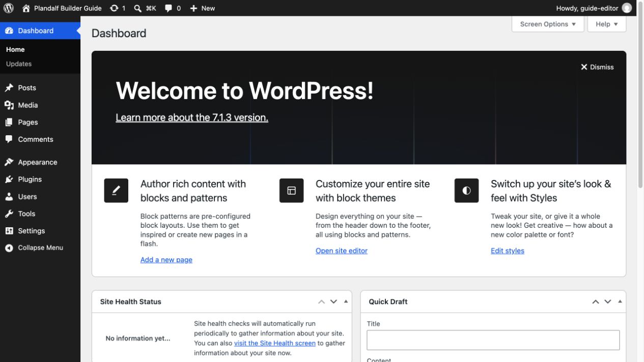The height and width of the screenshot is (362, 644).
Task: Click the Appearance brush icon
Action: pyautogui.click(x=9, y=162)
